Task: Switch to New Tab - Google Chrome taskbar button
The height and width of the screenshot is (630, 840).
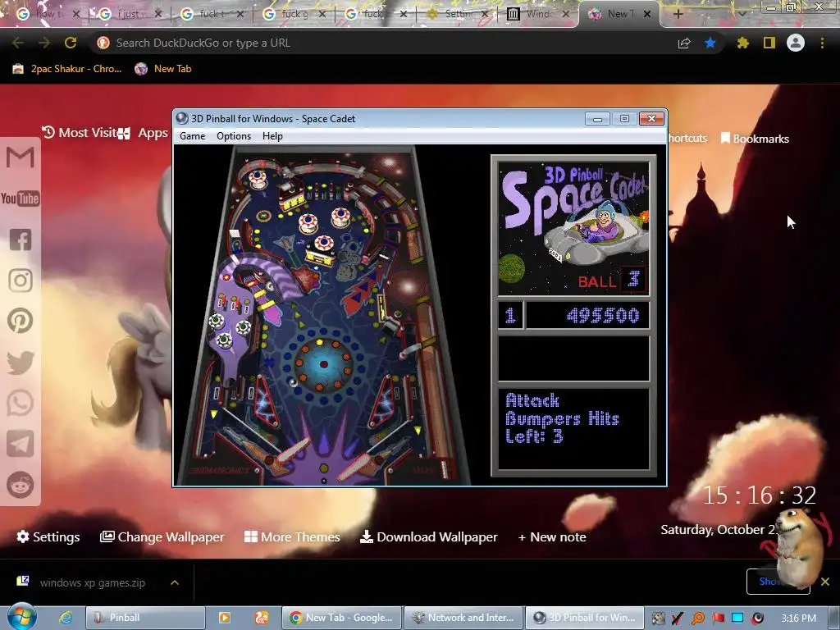Action: click(342, 618)
